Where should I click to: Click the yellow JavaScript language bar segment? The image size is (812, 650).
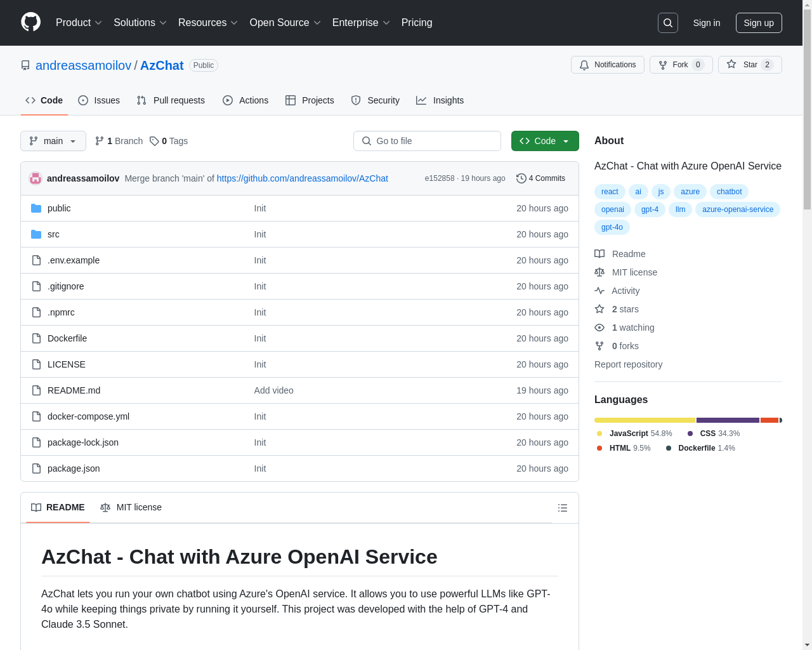click(x=645, y=420)
